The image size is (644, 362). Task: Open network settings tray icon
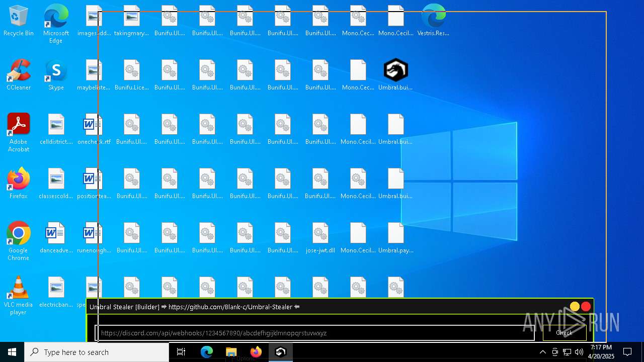pos(567,352)
